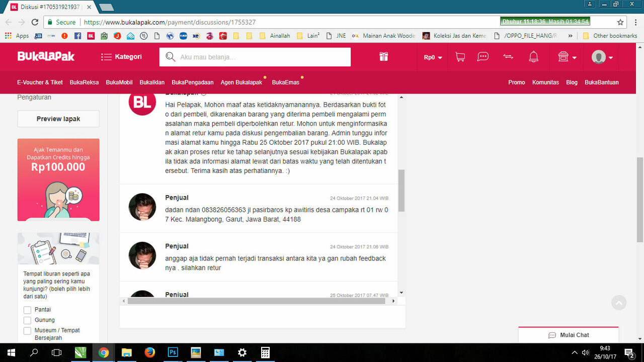Open the Facebook bookmark icon
The height and width of the screenshot is (362, 644).
[77, 36]
